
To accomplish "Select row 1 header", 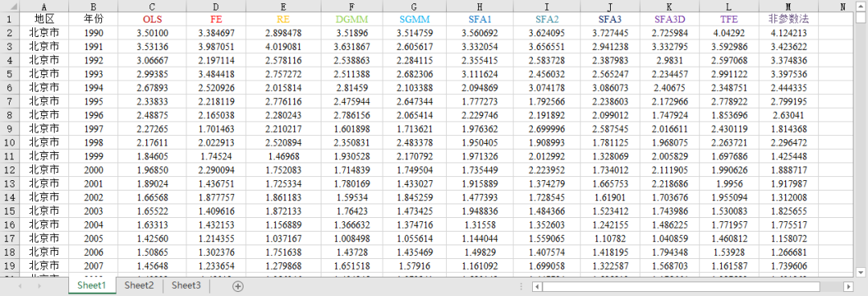I will [10, 18].
